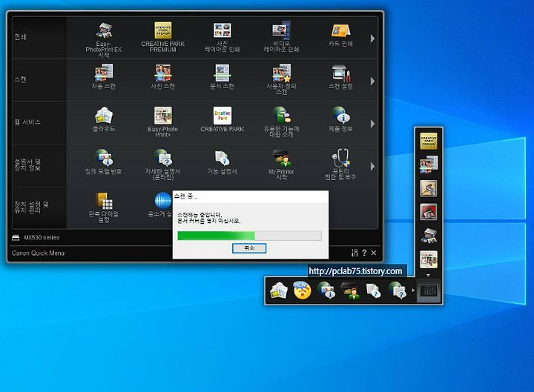Select 스캔 category label
This screenshot has height=392, width=534.
(x=21, y=79)
